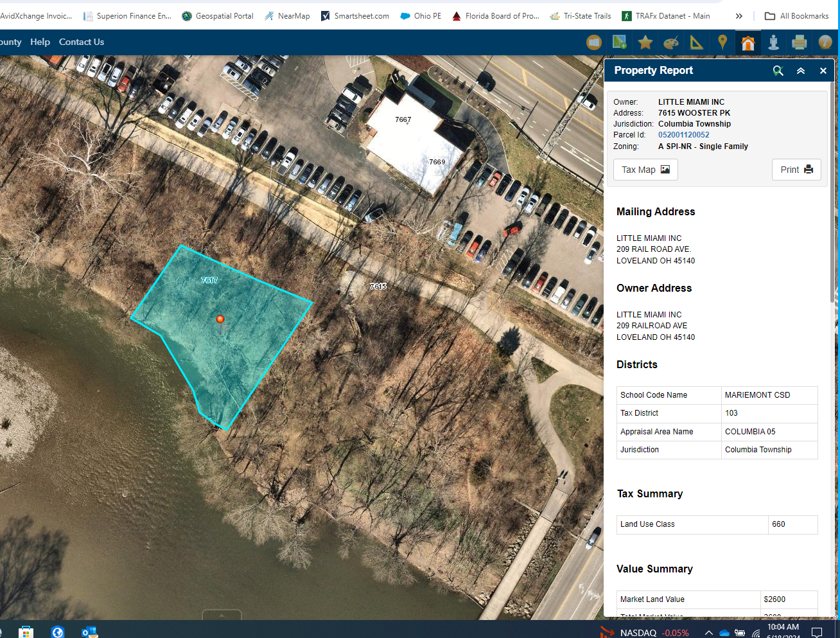Open the info icon in toolbar
This screenshot has width=840, height=638.
point(825,42)
